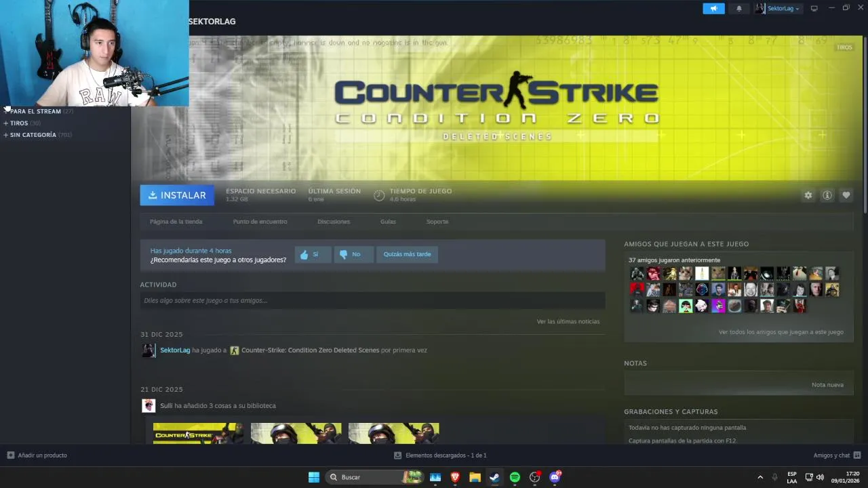Click Añadir un producto

point(37,455)
